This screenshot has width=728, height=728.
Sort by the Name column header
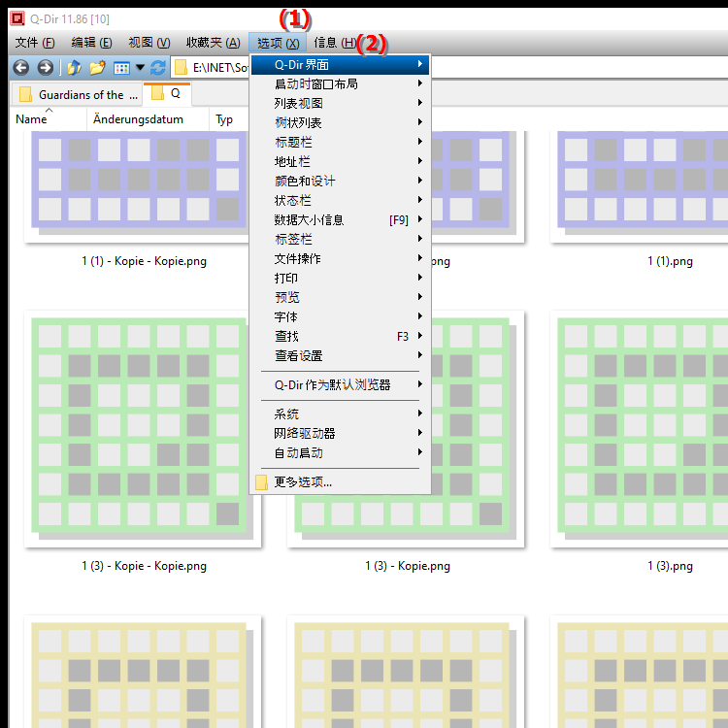[x=49, y=119]
